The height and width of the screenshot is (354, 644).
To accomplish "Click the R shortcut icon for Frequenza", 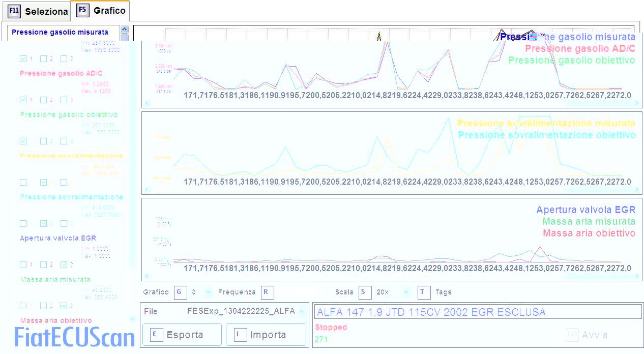I will [267, 292].
